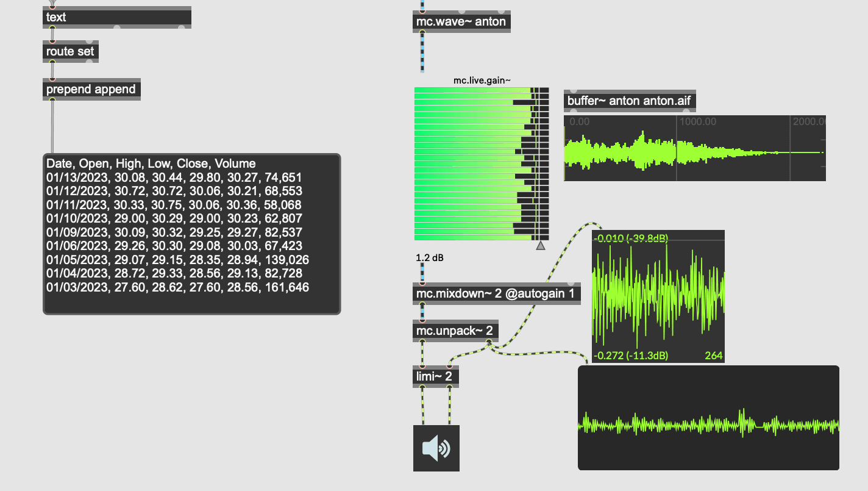Click the '-0.010 (-39.8dB)' scope reading

[631, 238]
